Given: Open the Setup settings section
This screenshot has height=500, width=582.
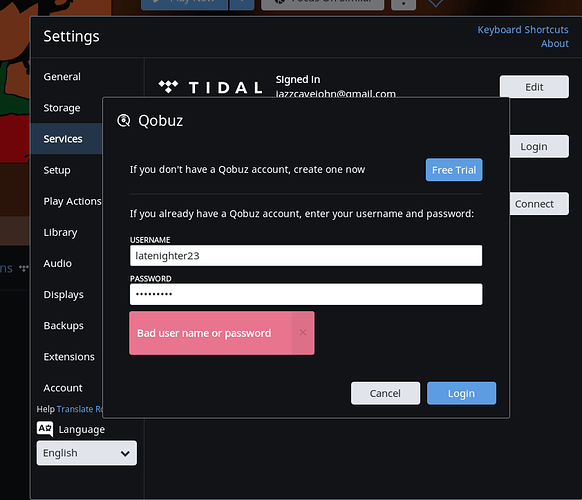Looking at the screenshot, I should (x=57, y=170).
